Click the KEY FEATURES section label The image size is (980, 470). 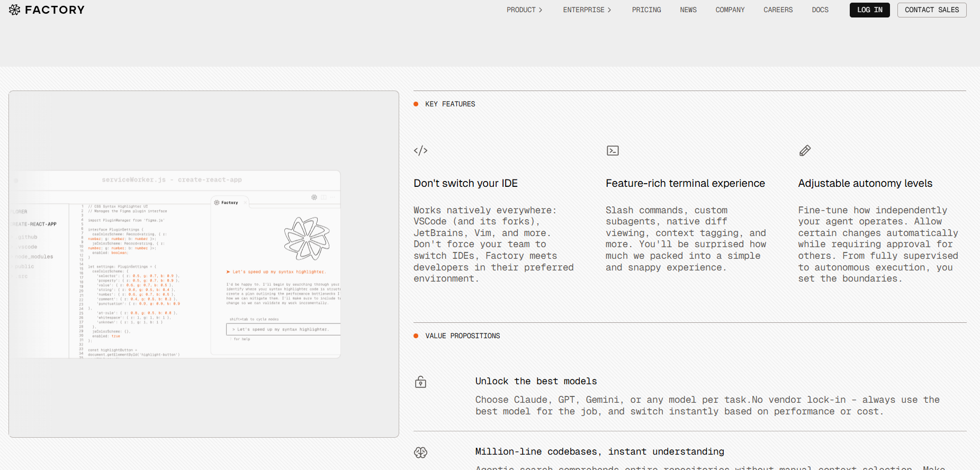click(450, 104)
